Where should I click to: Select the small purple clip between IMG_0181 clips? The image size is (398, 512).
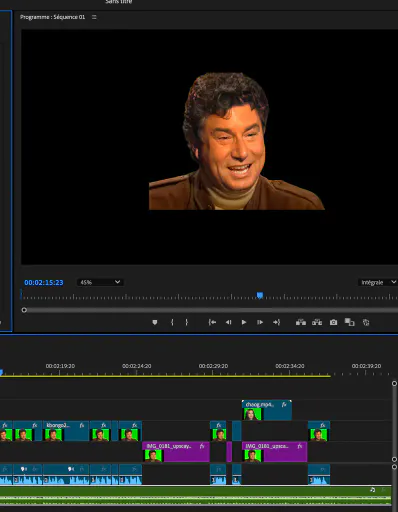(x=229, y=452)
